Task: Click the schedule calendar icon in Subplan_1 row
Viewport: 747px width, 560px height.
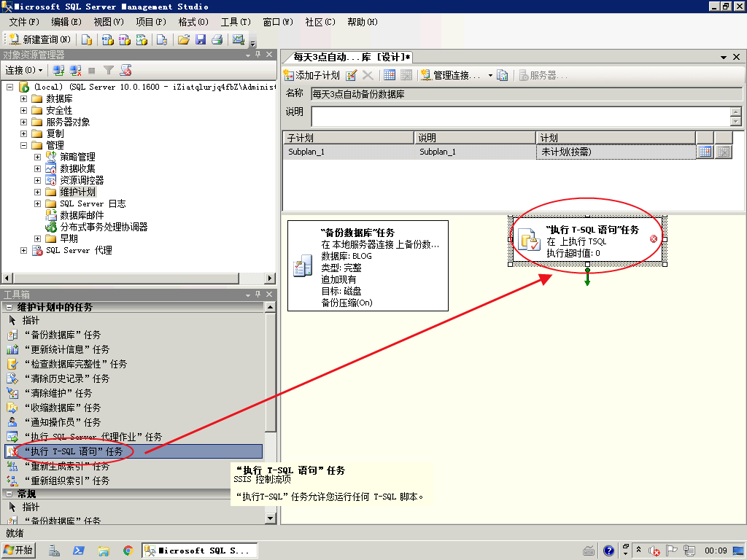Action: point(705,152)
